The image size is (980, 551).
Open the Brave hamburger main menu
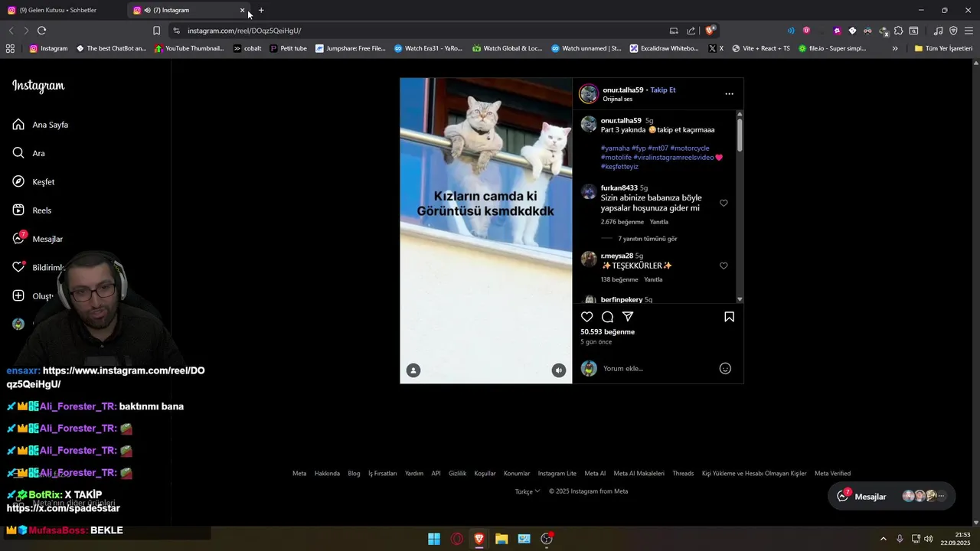click(969, 31)
